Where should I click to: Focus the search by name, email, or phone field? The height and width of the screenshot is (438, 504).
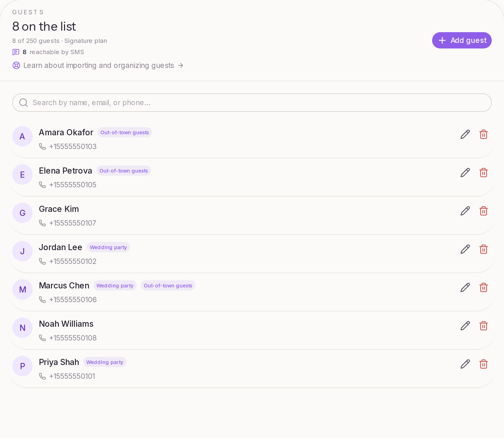click(x=252, y=103)
